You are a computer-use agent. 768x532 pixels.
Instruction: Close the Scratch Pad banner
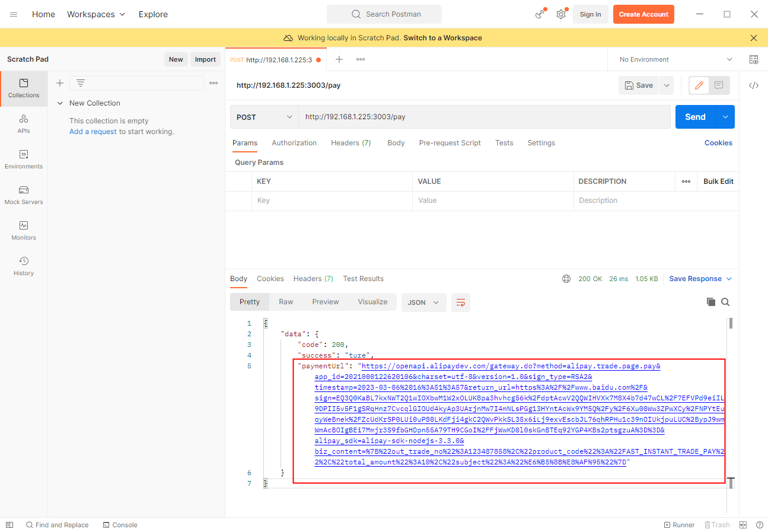coord(754,38)
